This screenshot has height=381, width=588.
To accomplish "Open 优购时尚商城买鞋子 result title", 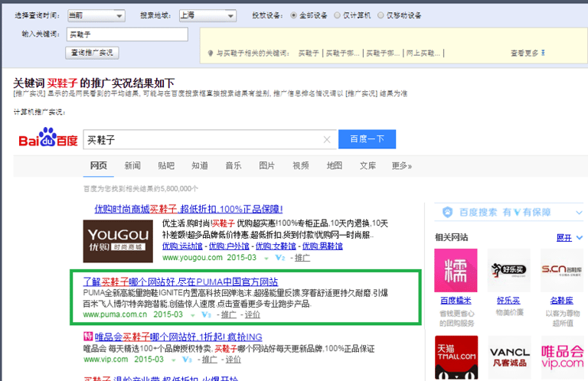I will pyautogui.click(x=188, y=209).
